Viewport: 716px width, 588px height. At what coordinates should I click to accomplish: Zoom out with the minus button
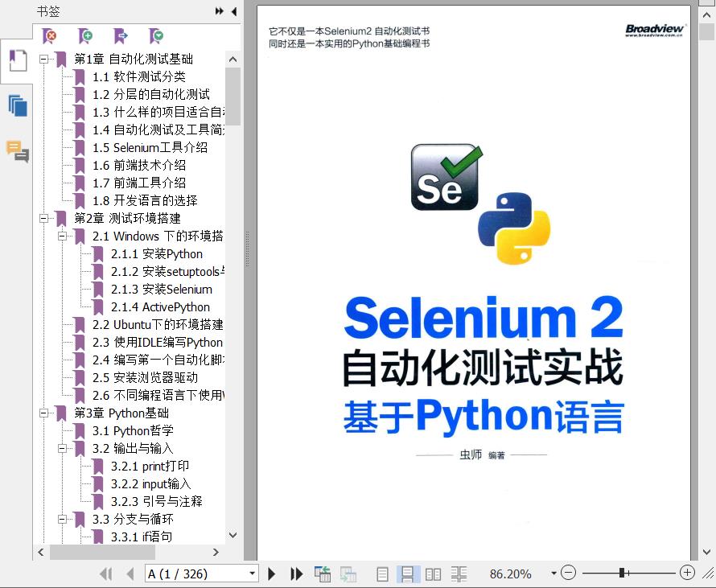point(568,573)
